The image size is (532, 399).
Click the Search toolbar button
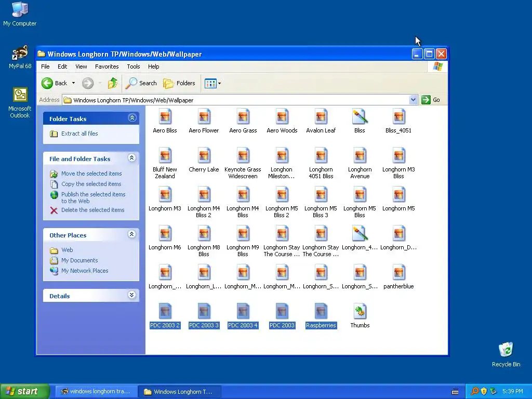(141, 83)
